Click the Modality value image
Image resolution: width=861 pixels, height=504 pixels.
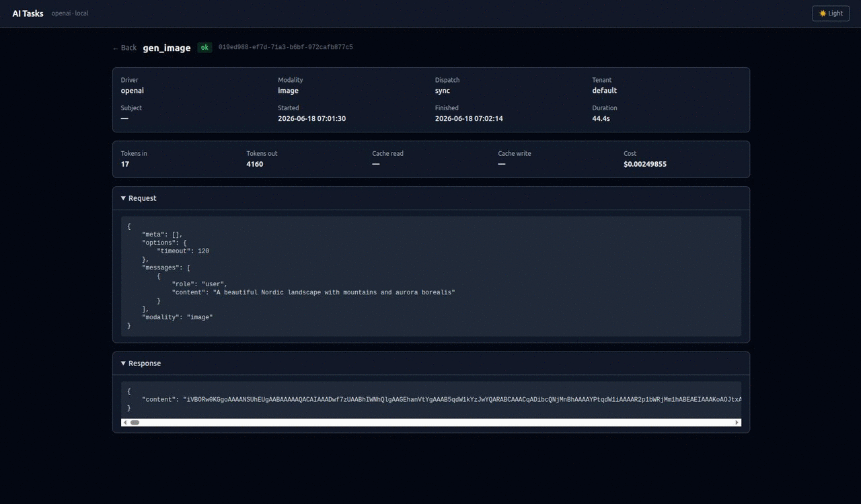[x=288, y=91]
